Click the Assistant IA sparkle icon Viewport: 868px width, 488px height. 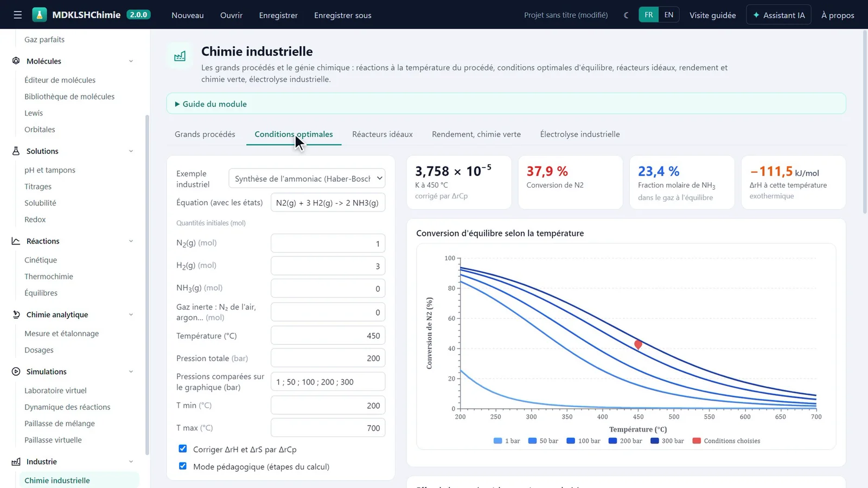coord(756,15)
